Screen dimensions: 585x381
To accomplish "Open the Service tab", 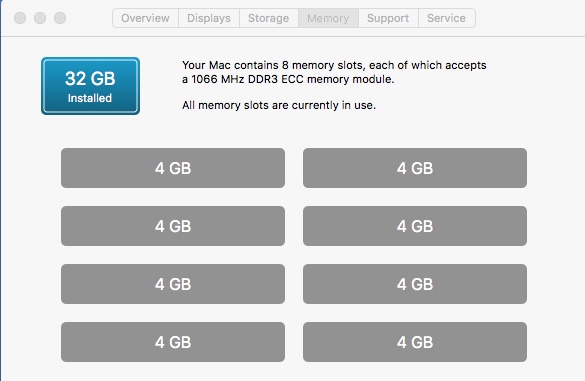I will pos(447,18).
